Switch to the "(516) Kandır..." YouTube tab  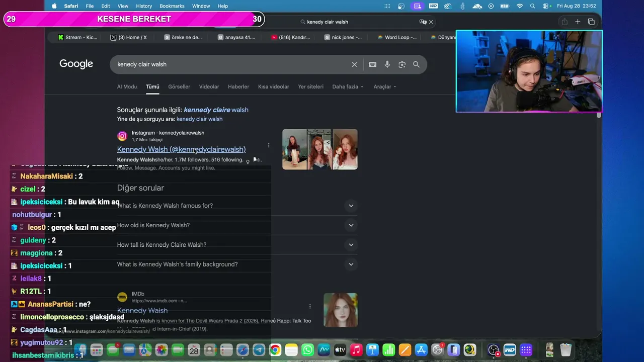[x=291, y=37]
